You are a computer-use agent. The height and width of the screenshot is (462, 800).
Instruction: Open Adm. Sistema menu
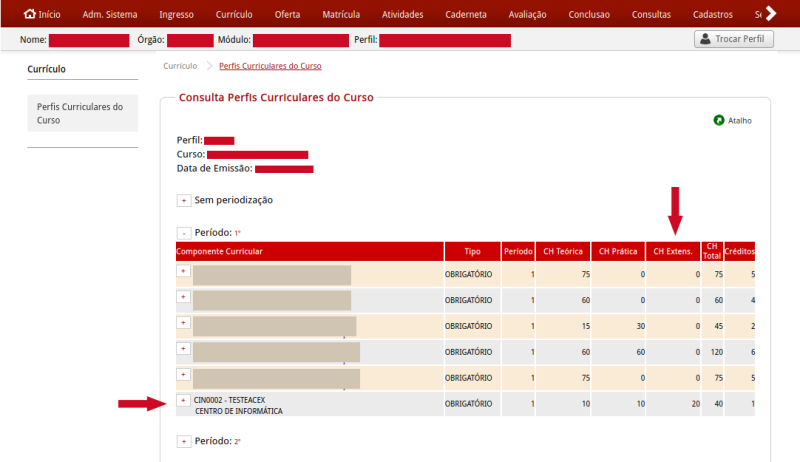point(110,14)
